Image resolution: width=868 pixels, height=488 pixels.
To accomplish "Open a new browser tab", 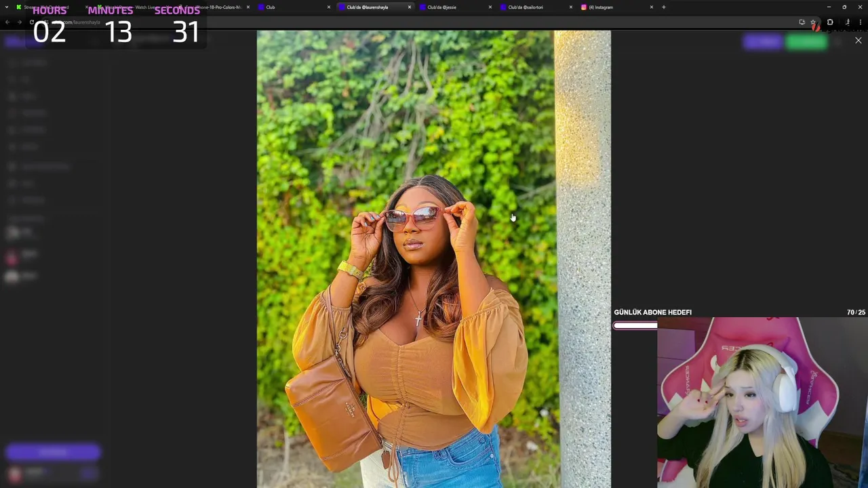I will [664, 7].
